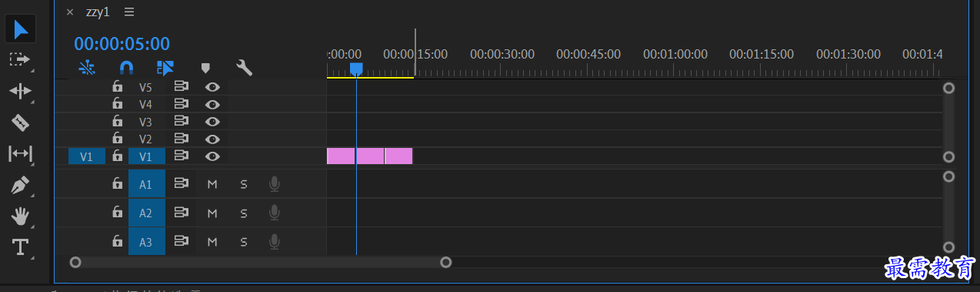This screenshot has height=292, width=980.
Task: Click the horizontal zoom scrollbar at bottom
Action: tap(260, 263)
